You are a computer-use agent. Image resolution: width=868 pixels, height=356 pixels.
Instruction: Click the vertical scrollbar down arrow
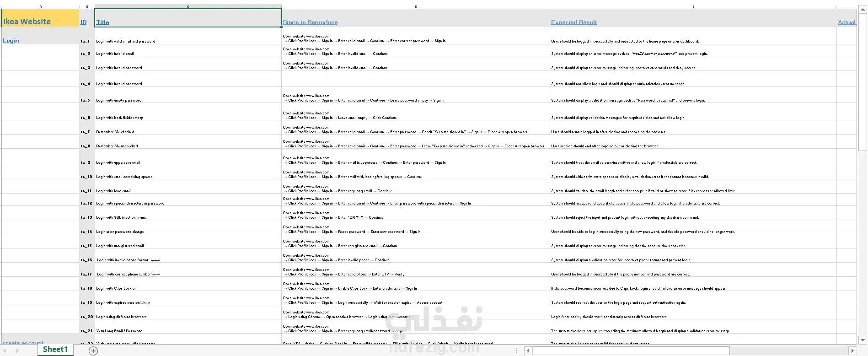pyautogui.click(x=863, y=340)
